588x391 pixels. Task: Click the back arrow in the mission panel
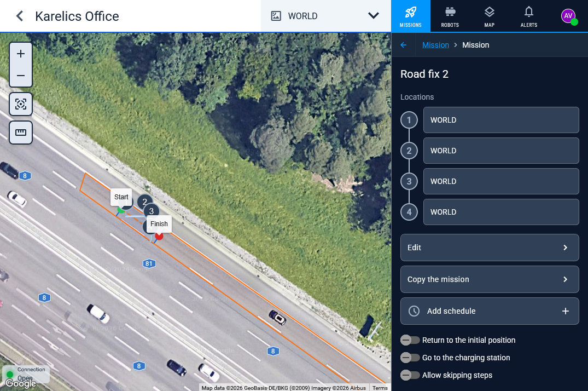point(404,45)
